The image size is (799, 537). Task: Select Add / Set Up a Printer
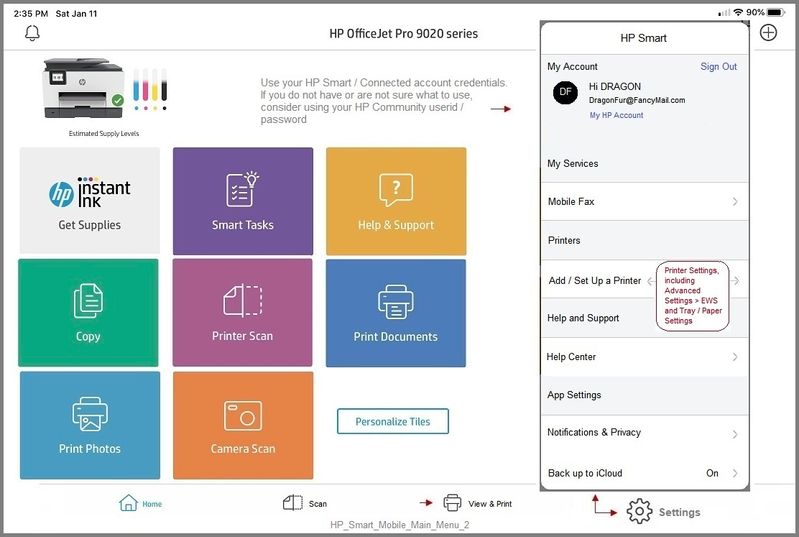pos(595,281)
